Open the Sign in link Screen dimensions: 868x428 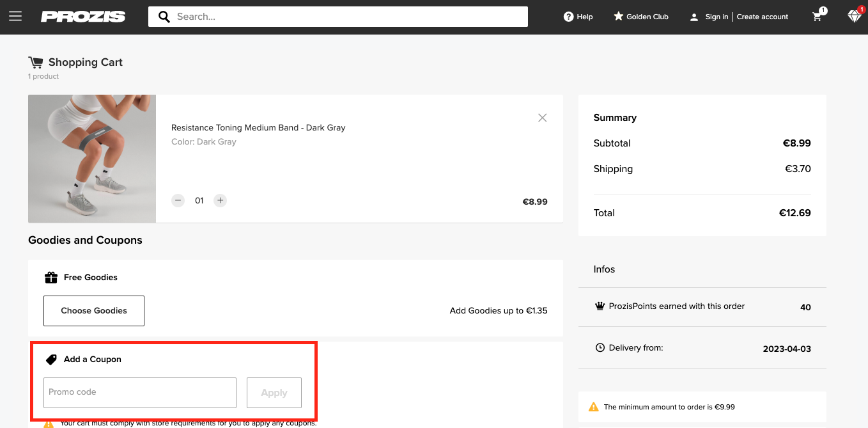pos(717,17)
